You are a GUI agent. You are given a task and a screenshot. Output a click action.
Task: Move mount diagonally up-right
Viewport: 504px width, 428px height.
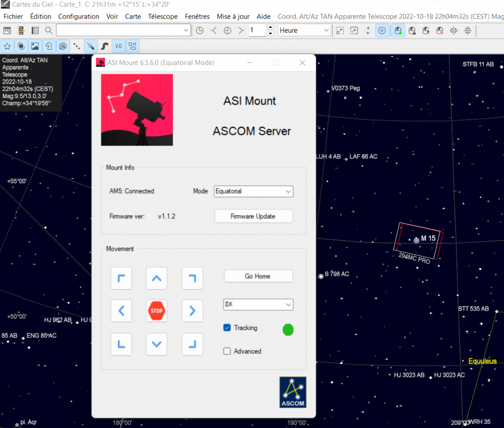192,278
